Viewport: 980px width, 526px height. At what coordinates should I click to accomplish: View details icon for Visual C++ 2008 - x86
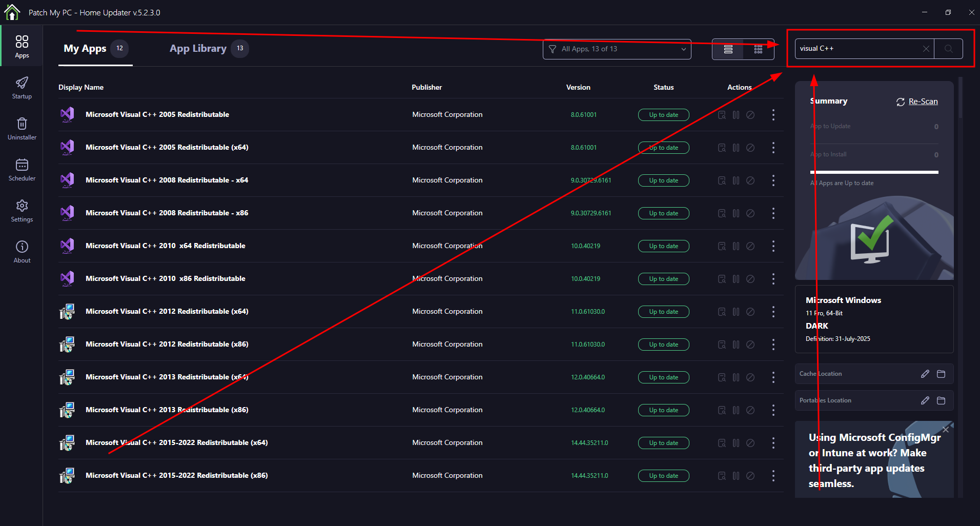pos(722,213)
